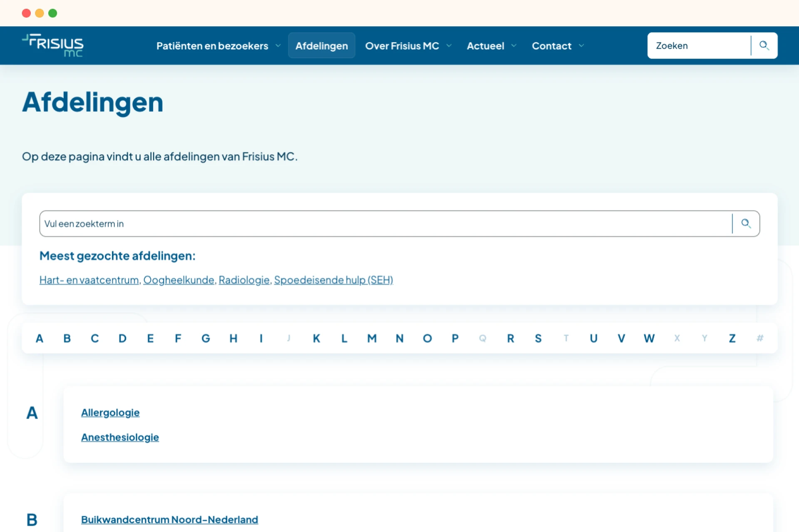
Task: Expand the Over Frisius MC chevron
Action: (449, 46)
